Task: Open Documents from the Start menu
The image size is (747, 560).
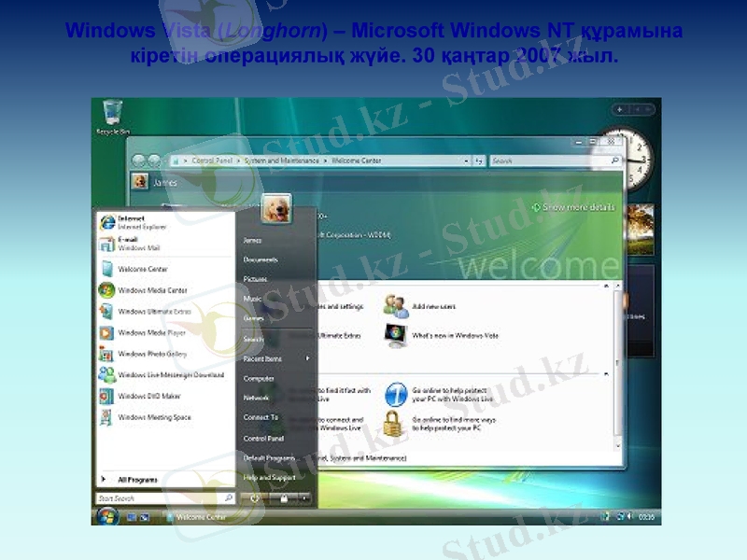Action: coord(261,259)
